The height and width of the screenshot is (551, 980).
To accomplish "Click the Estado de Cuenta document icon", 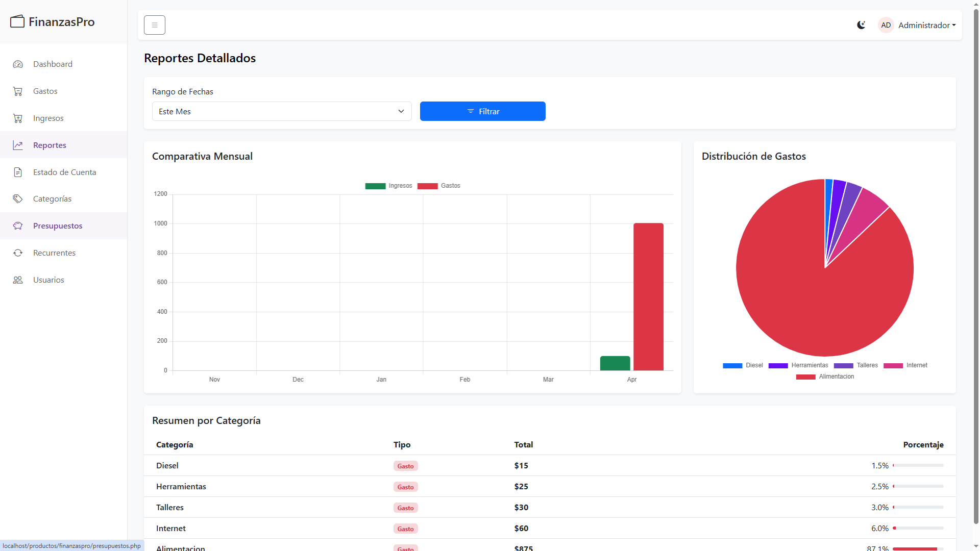I will pyautogui.click(x=18, y=172).
